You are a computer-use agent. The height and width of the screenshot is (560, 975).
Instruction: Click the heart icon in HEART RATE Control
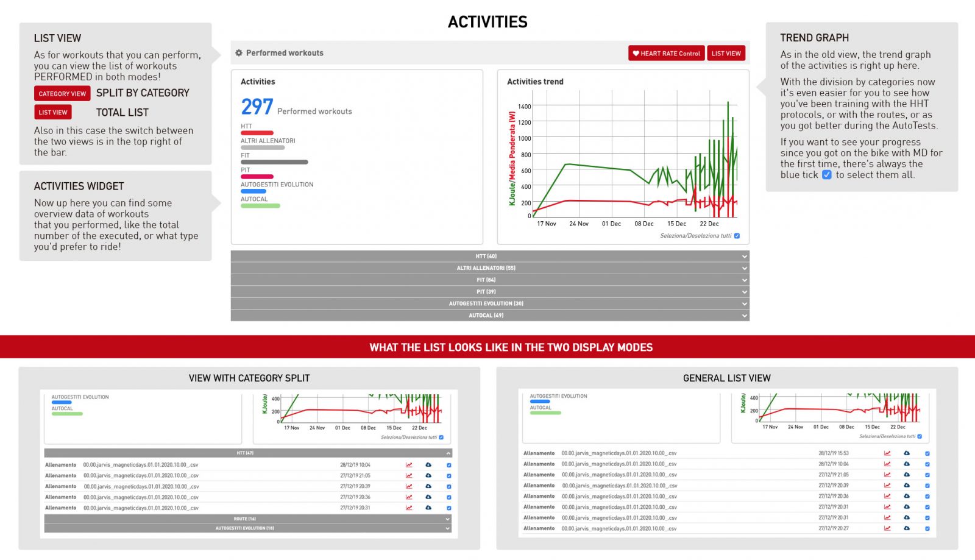[636, 53]
